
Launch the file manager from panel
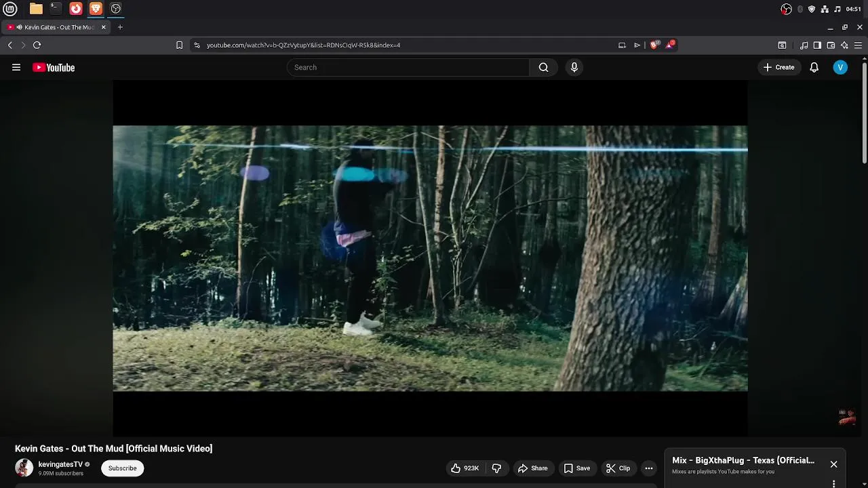[36, 9]
